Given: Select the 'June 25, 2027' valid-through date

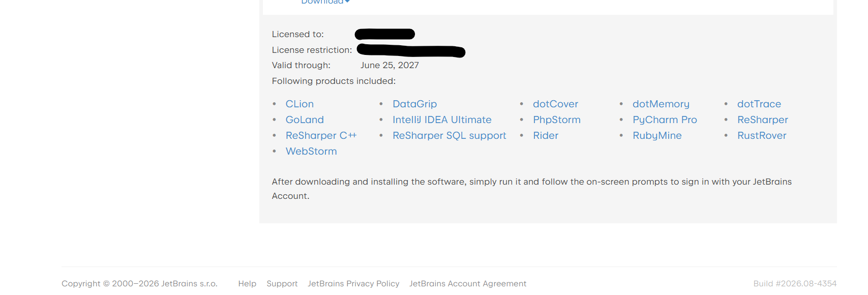Looking at the screenshot, I should pyautogui.click(x=390, y=65).
